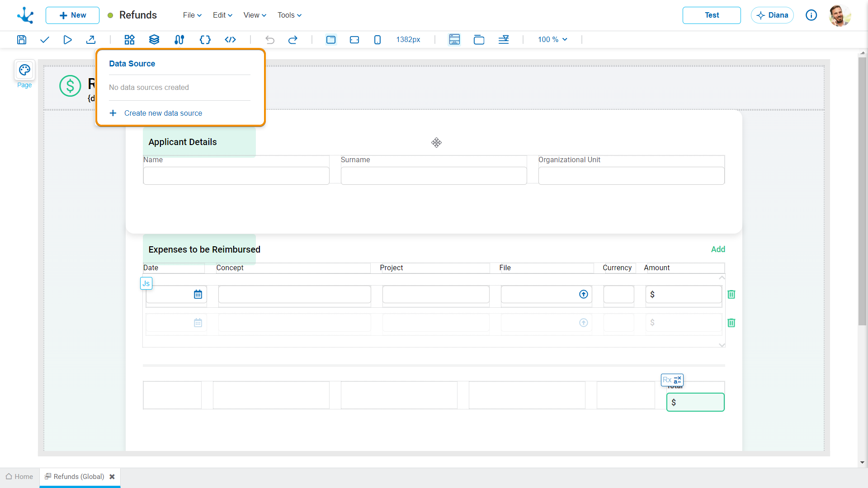Screen dimensions: 868x488
Task: Toggle the indent outline icon
Action: pyautogui.click(x=504, y=40)
